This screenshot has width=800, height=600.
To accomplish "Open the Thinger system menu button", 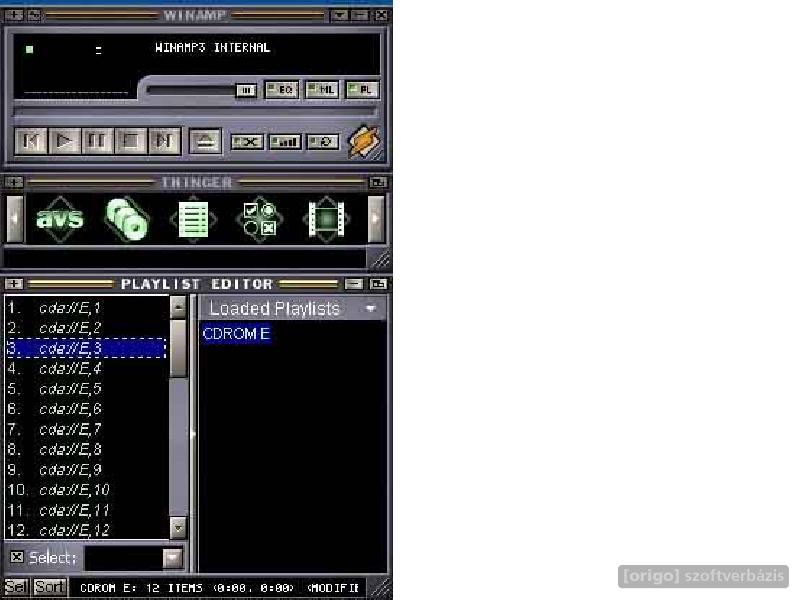I will 14,182.
